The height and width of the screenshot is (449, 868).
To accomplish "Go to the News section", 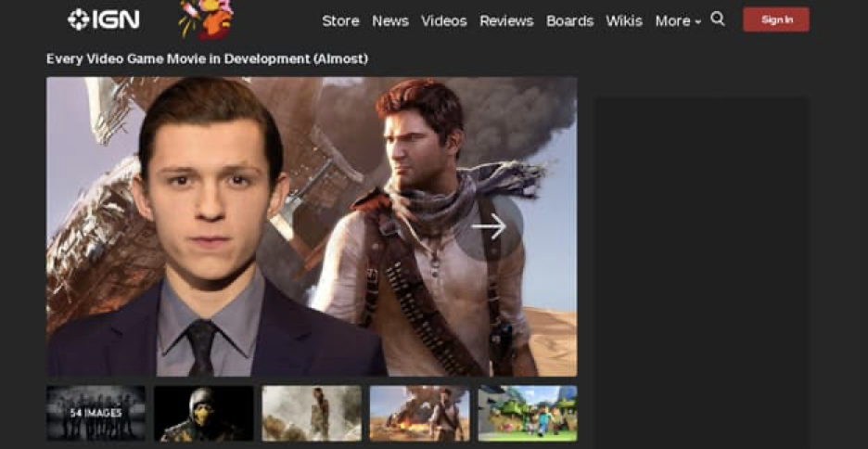I will 390,21.
